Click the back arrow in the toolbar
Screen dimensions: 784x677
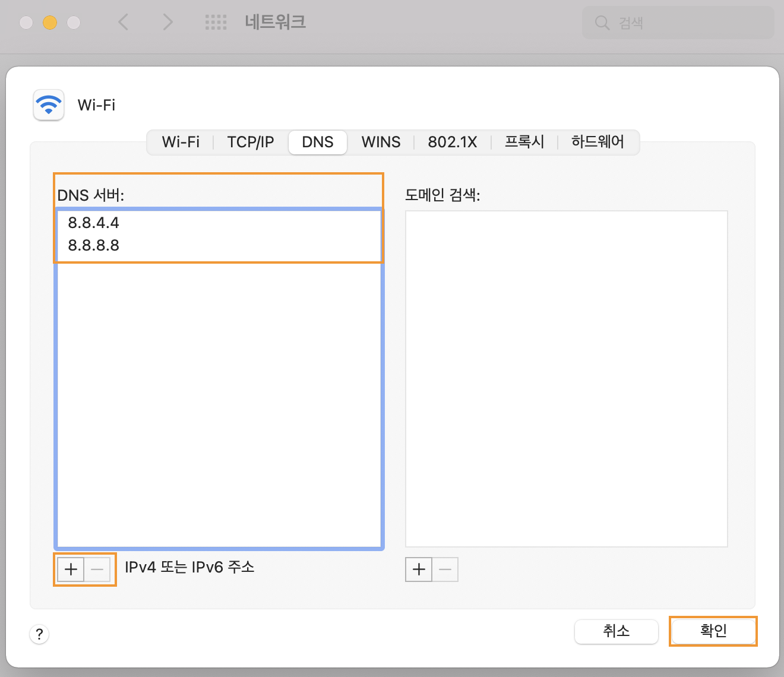124,23
